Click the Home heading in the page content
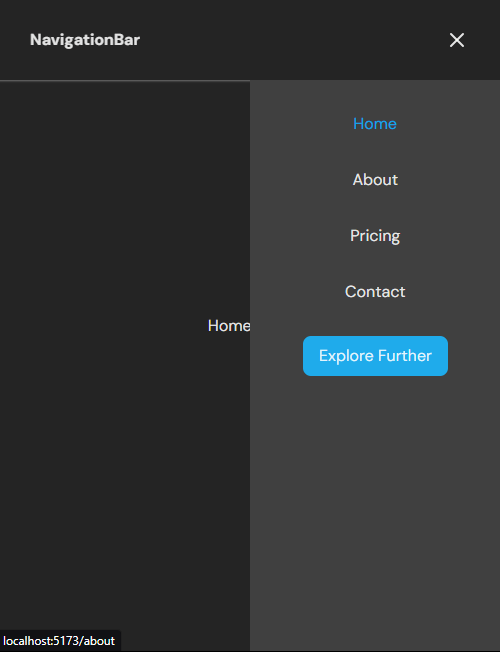This screenshot has width=500, height=652. click(229, 326)
